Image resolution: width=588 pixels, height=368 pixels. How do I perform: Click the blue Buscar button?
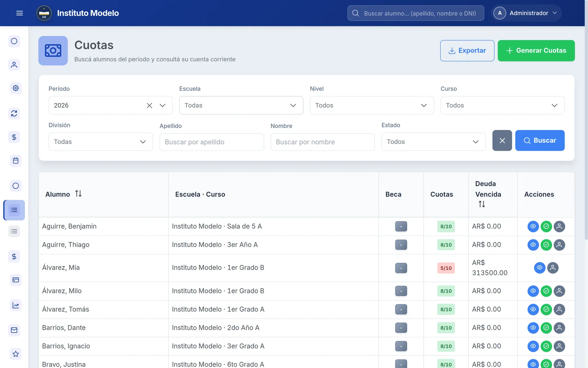(x=540, y=141)
